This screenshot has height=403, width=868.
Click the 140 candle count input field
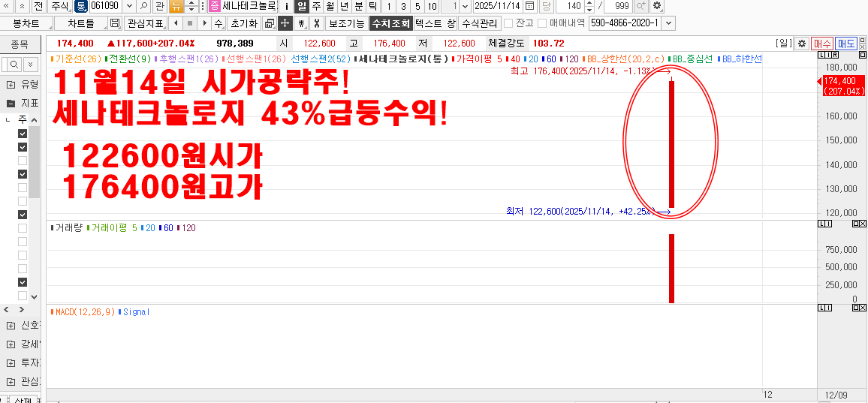coord(572,6)
